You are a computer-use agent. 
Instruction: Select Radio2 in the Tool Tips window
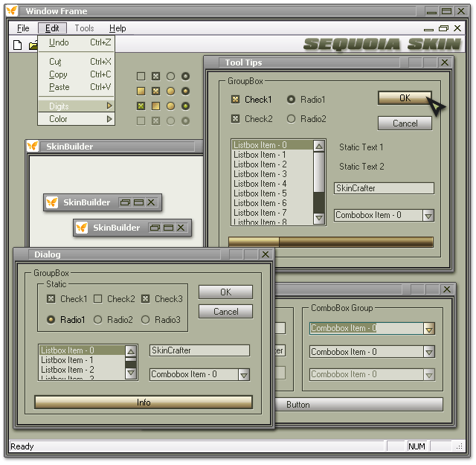(292, 119)
